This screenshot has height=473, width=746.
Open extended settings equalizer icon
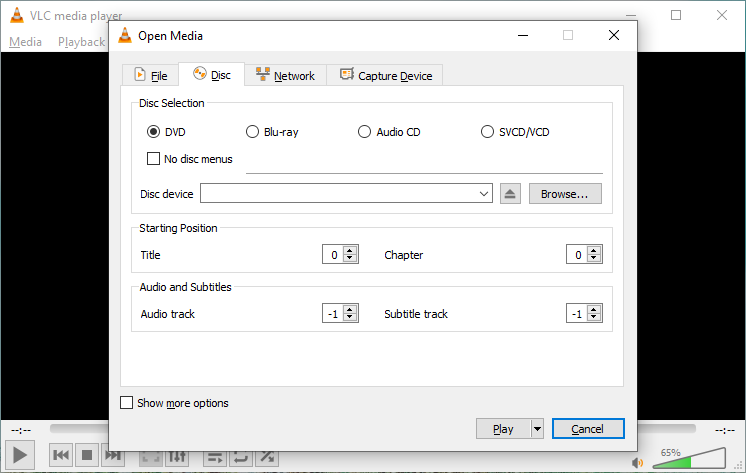[x=177, y=457]
